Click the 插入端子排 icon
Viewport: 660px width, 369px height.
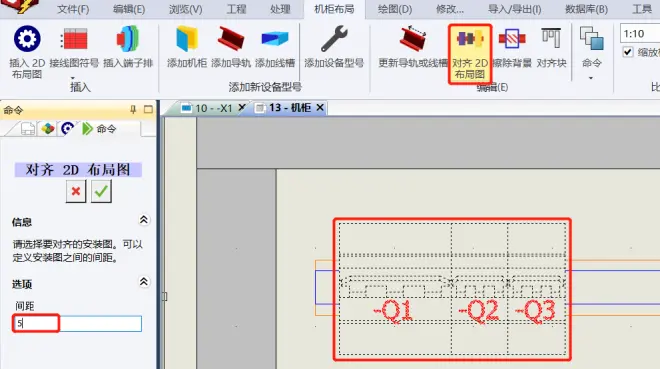[128, 39]
